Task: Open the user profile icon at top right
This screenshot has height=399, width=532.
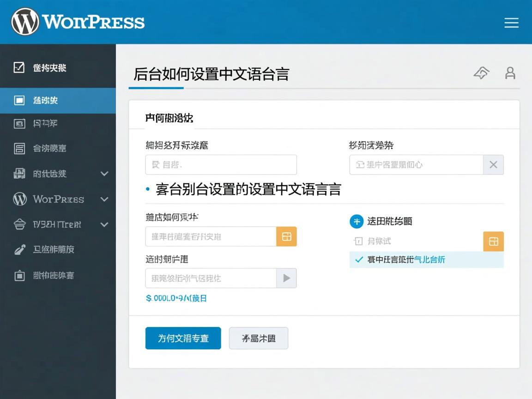Action: click(510, 73)
